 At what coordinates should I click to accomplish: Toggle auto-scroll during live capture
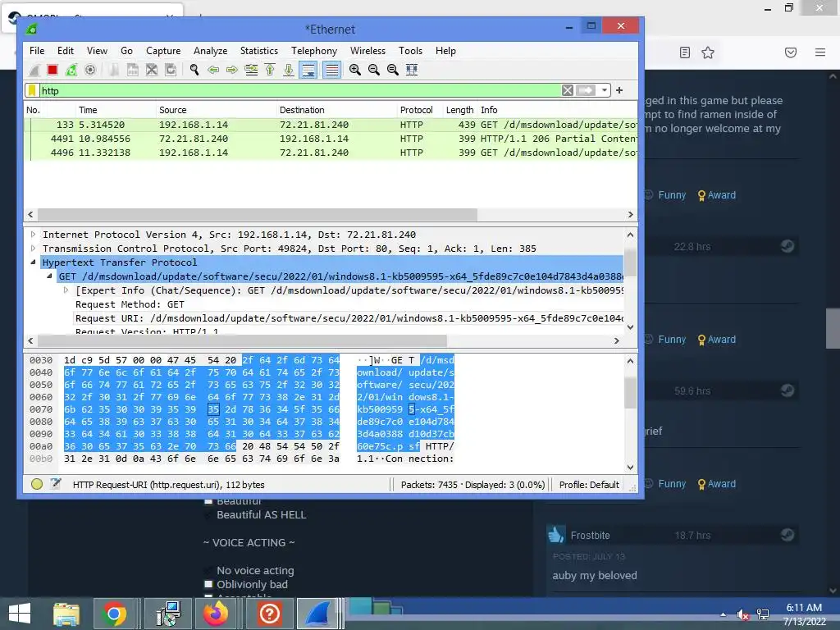308,70
